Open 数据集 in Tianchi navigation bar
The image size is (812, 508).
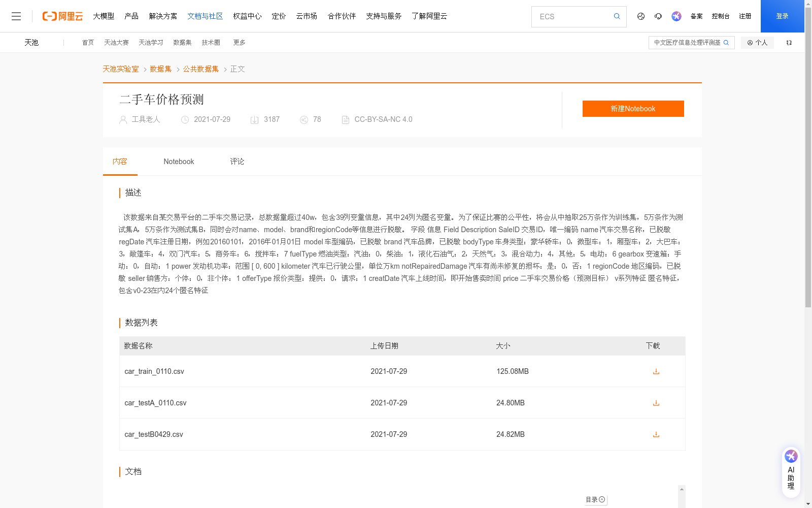pyautogui.click(x=182, y=43)
